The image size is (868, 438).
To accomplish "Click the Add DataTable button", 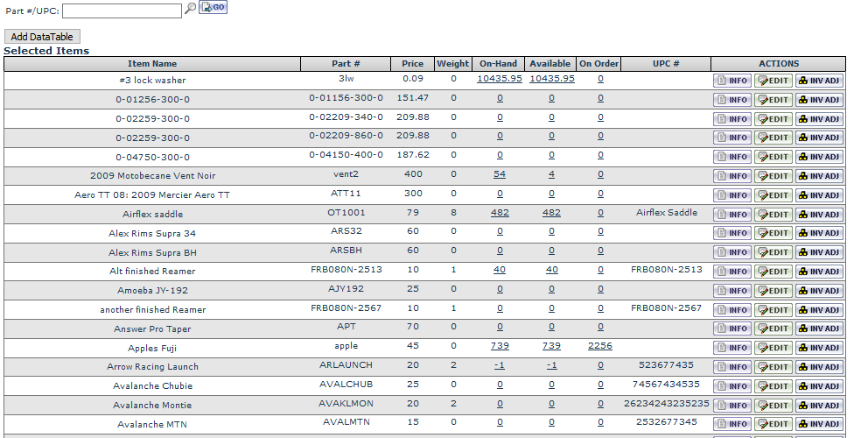I will (43, 37).
